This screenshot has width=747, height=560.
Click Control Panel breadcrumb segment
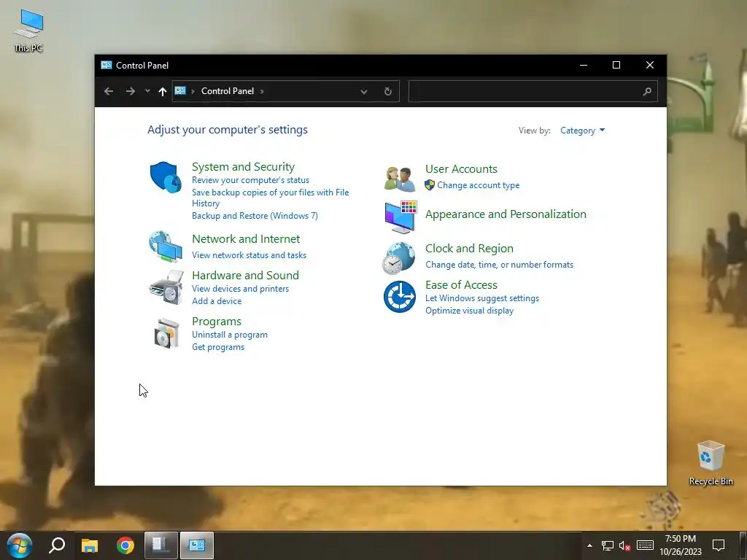[x=228, y=91]
